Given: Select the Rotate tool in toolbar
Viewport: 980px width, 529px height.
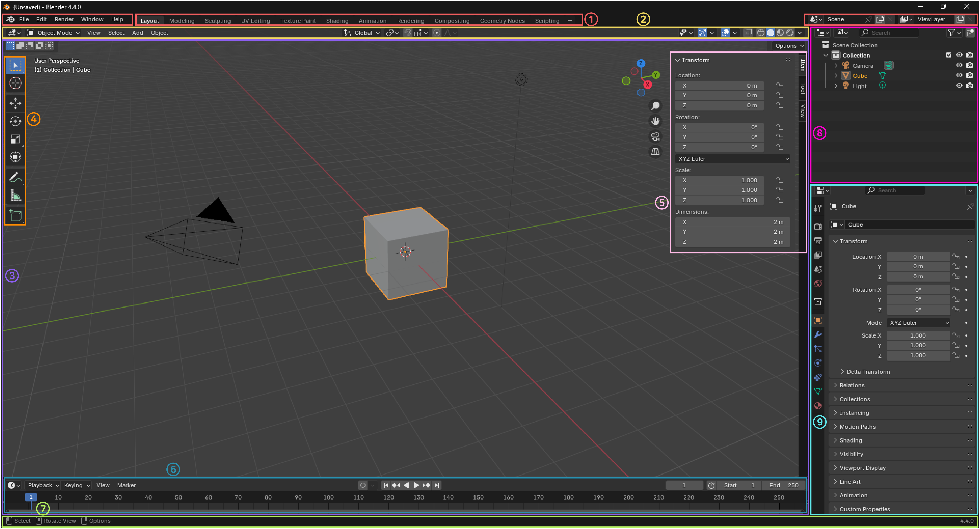Looking at the screenshot, I should coord(15,121).
